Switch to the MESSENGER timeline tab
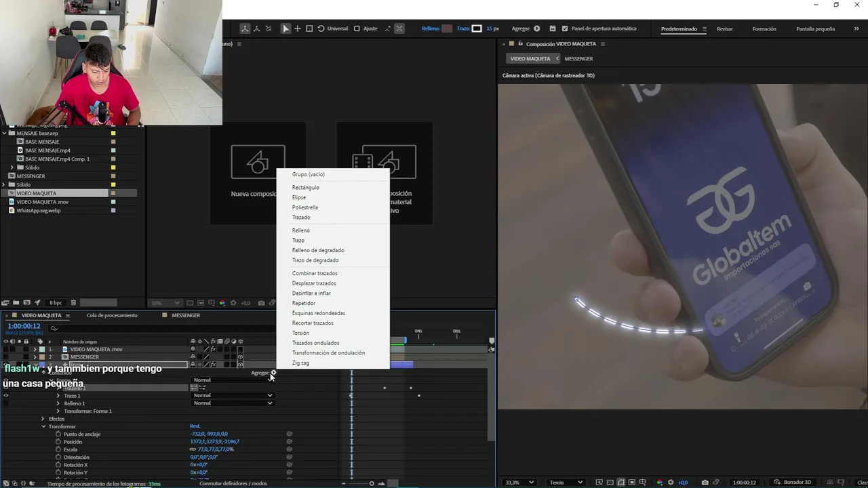 click(x=186, y=315)
